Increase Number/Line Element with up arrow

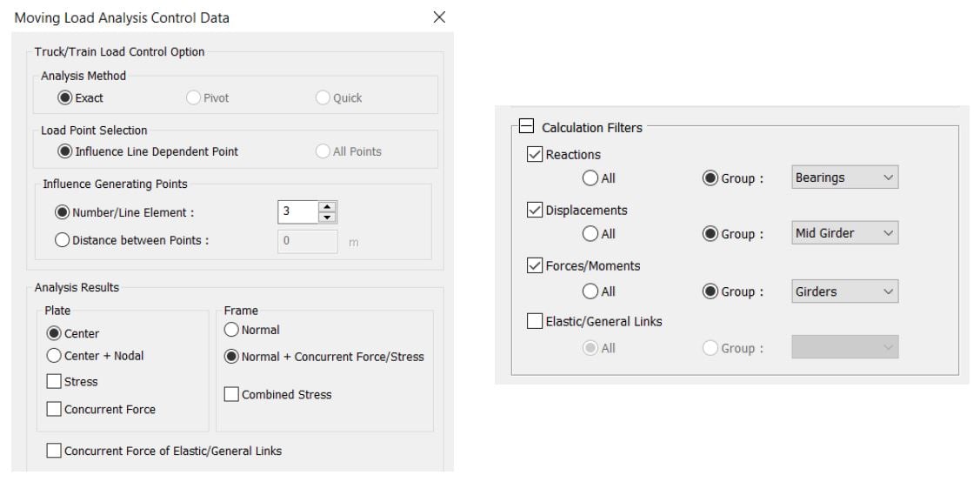(327, 207)
